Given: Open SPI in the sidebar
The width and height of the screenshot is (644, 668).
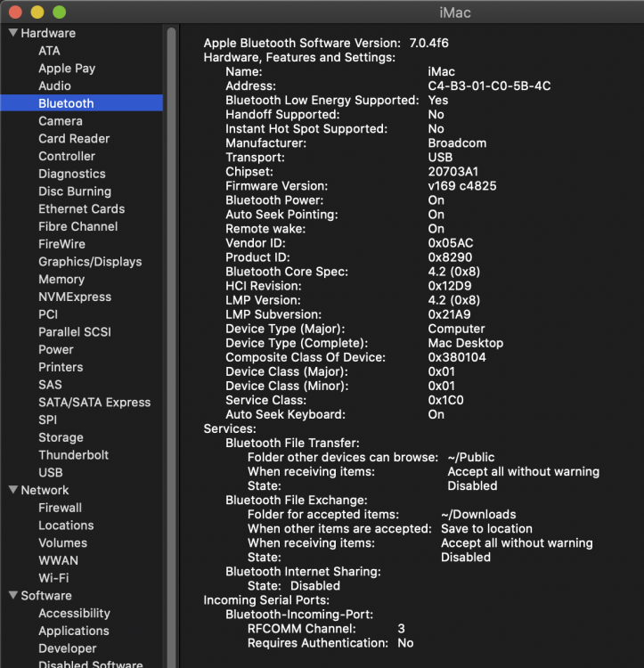Looking at the screenshot, I should [48, 420].
